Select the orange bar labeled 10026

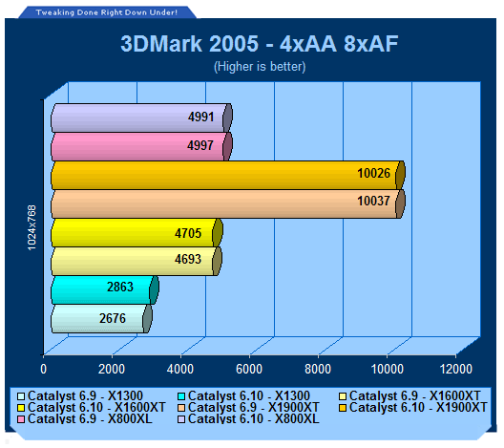coord(228,175)
